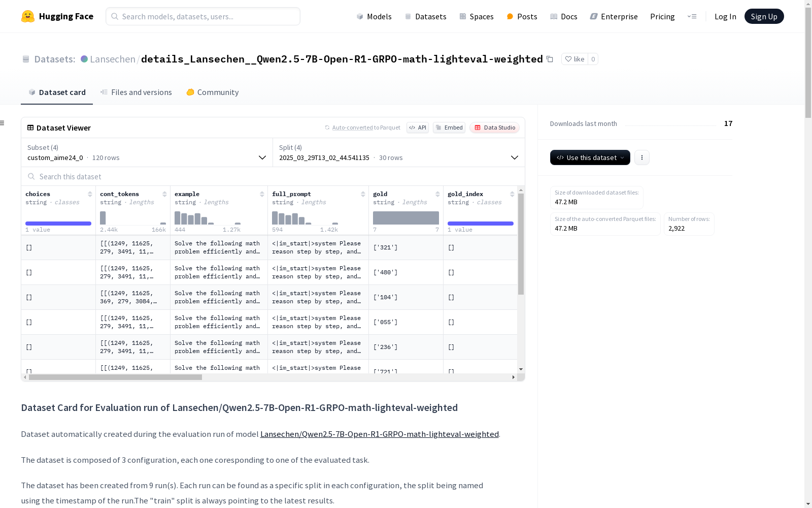Viewport: 812px width, 508px height.
Task: Go to Datasets in the navigation
Action: click(x=425, y=16)
